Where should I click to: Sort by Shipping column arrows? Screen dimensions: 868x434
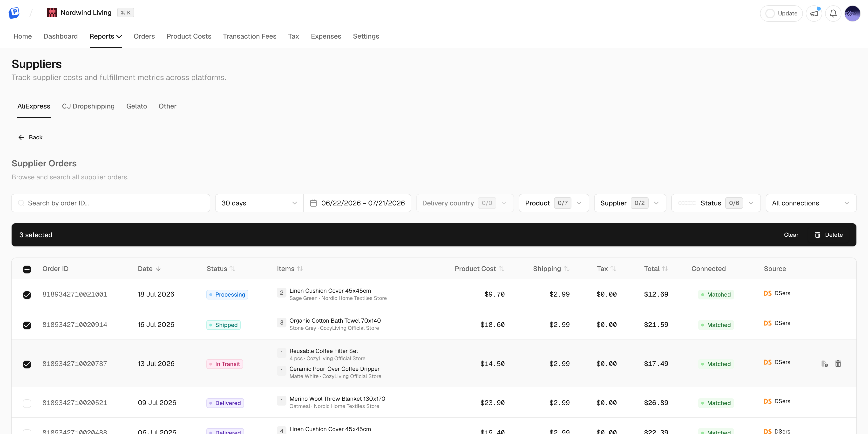(x=566, y=269)
